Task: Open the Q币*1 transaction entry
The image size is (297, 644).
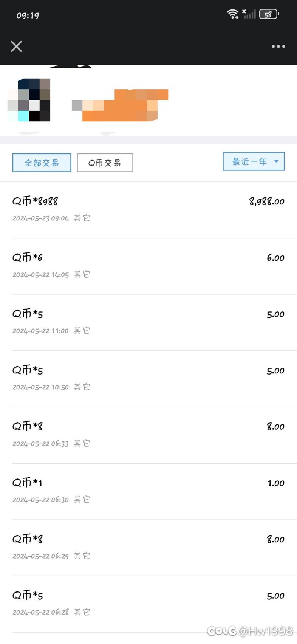Action: click(x=148, y=492)
